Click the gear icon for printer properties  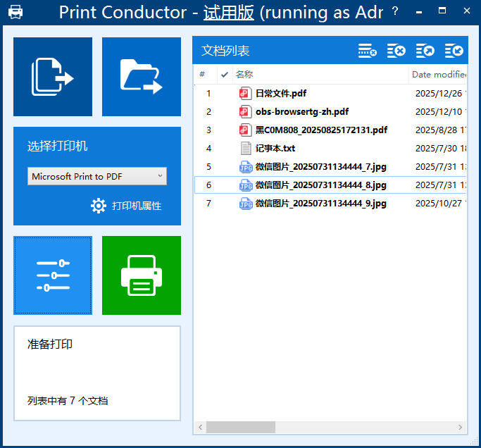pos(99,206)
